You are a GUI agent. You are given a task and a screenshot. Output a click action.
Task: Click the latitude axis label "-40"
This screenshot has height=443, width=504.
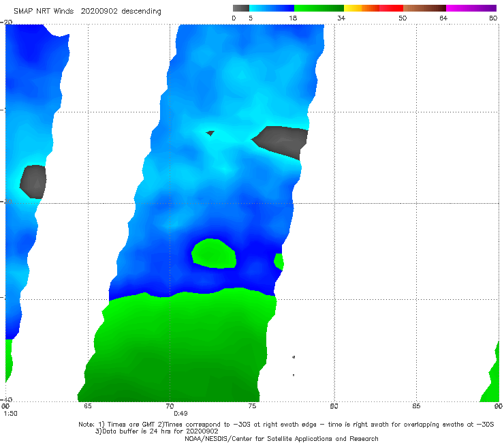6,399
